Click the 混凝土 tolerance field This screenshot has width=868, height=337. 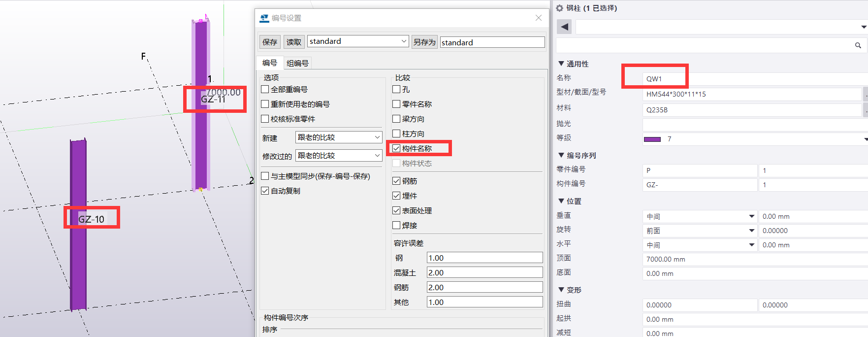484,272
